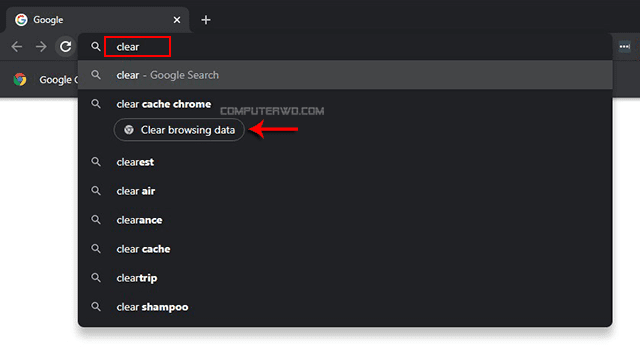The width and height of the screenshot is (640, 360).
Task: Open a new tab with plus icon
Action: pyautogui.click(x=206, y=20)
